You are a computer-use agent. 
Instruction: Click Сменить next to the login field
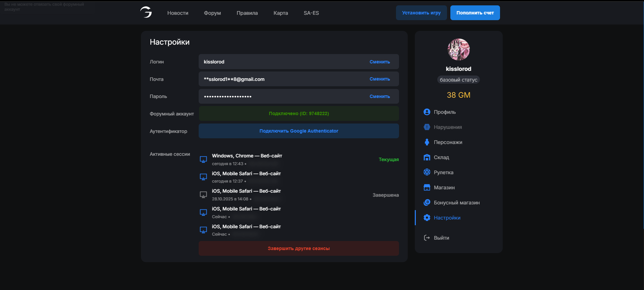380,62
